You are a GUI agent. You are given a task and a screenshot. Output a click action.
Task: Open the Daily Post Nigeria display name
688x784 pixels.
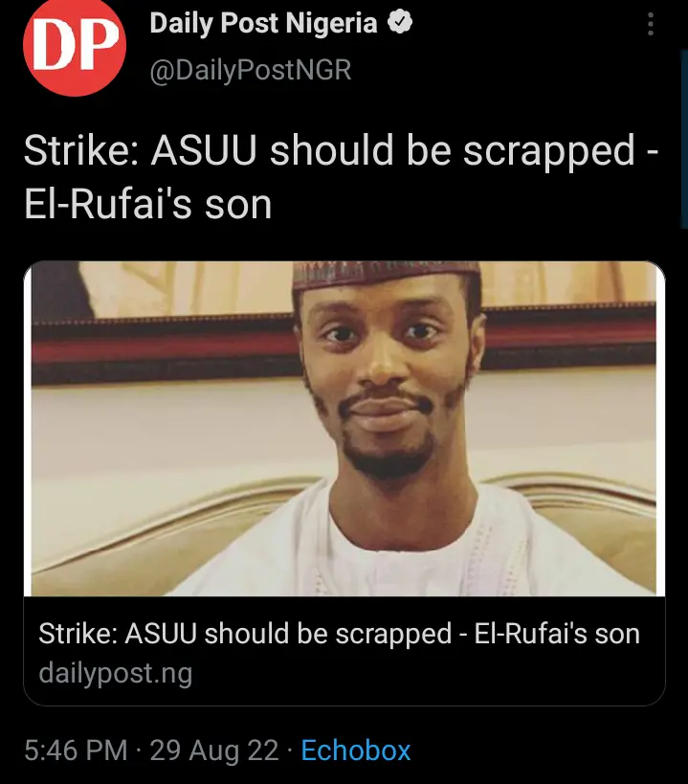264,24
